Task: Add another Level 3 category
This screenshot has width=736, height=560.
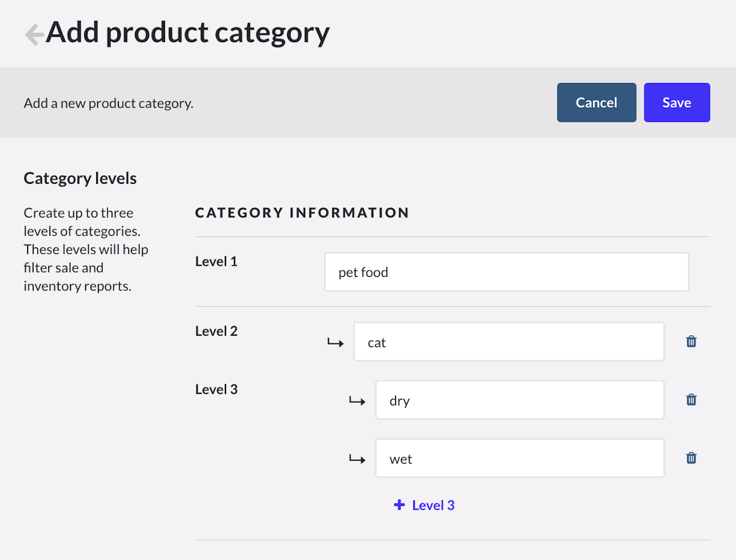Action: [424, 505]
